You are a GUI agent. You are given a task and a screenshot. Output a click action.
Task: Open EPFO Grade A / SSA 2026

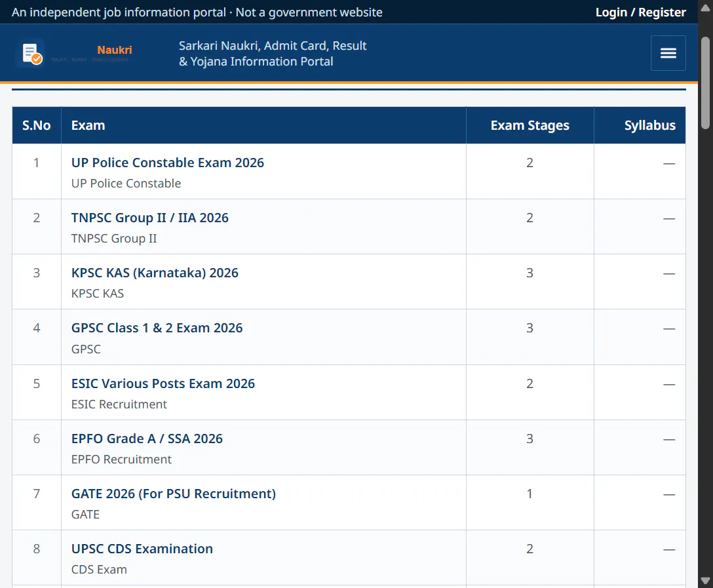pyautogui.click(x=147, y=439)
